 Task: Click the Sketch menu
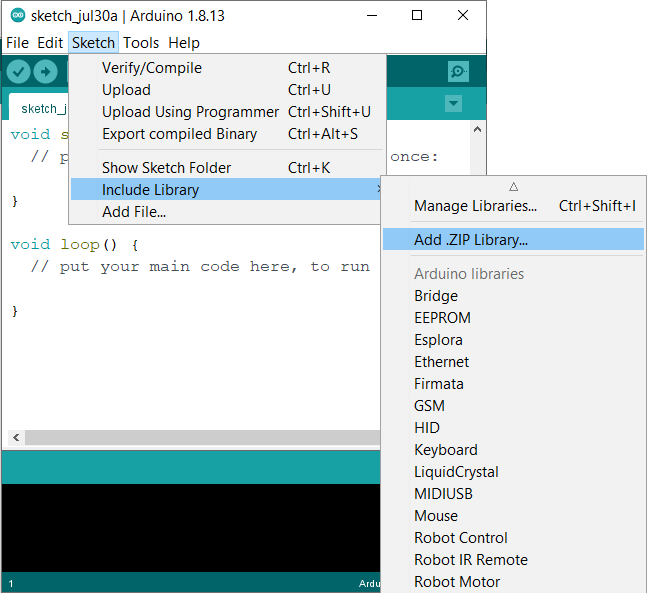[93, 43]
